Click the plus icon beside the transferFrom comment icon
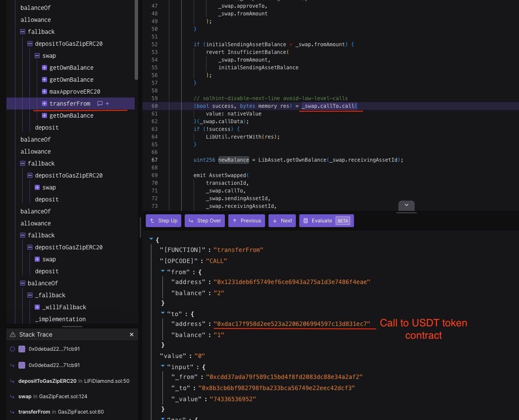 point(107,104)
